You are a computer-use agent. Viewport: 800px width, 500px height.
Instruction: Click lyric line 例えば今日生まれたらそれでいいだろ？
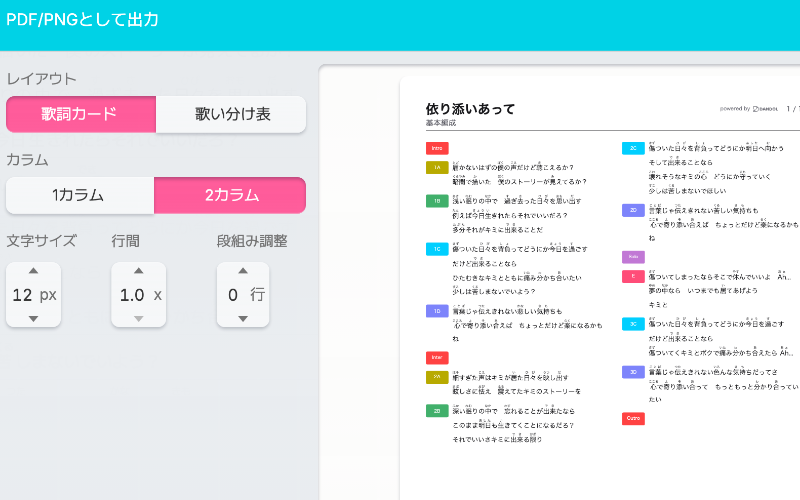pos(510,215)
